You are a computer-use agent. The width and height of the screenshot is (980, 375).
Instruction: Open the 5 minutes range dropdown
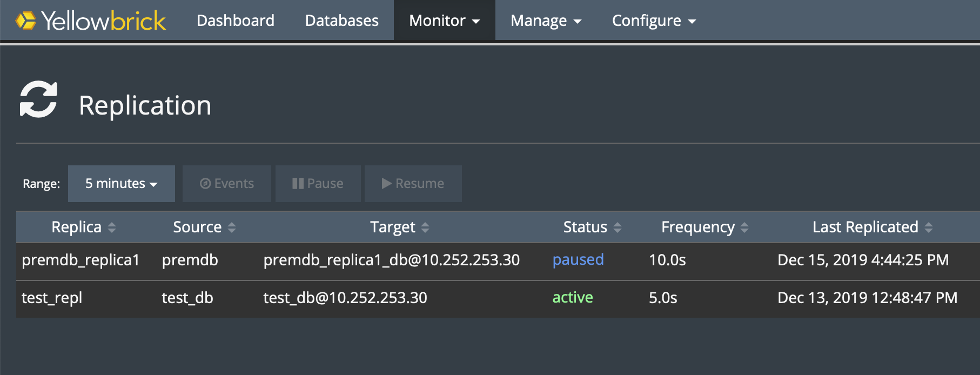pos(121,184)
